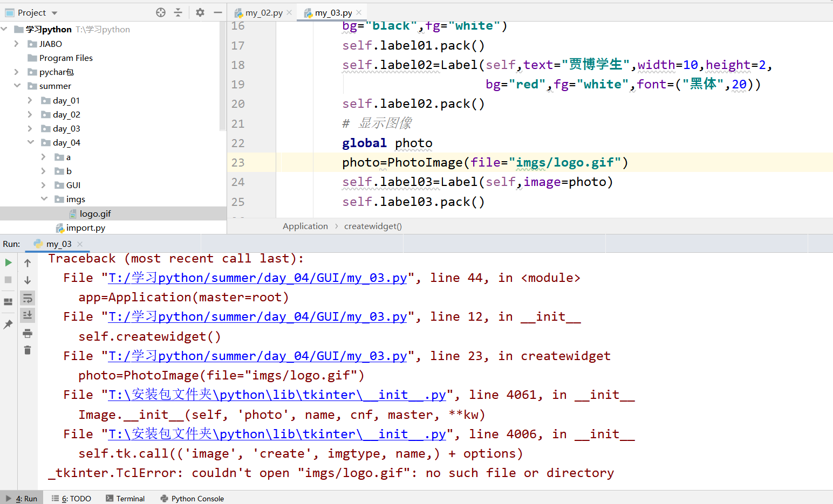Clear console with trash icon
This screenshot has height=504, width=833.
pyautogui.click(x=28, y=350)
